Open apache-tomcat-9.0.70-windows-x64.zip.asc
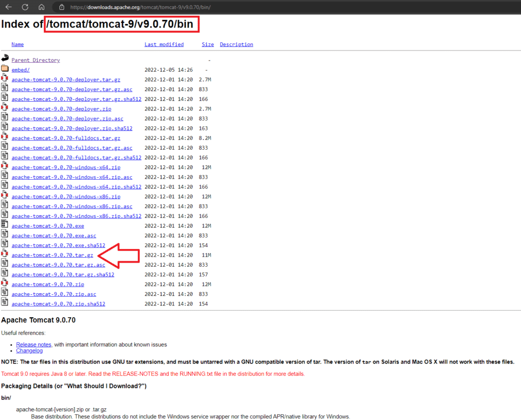521x420 pixels. tap(72, 177)
